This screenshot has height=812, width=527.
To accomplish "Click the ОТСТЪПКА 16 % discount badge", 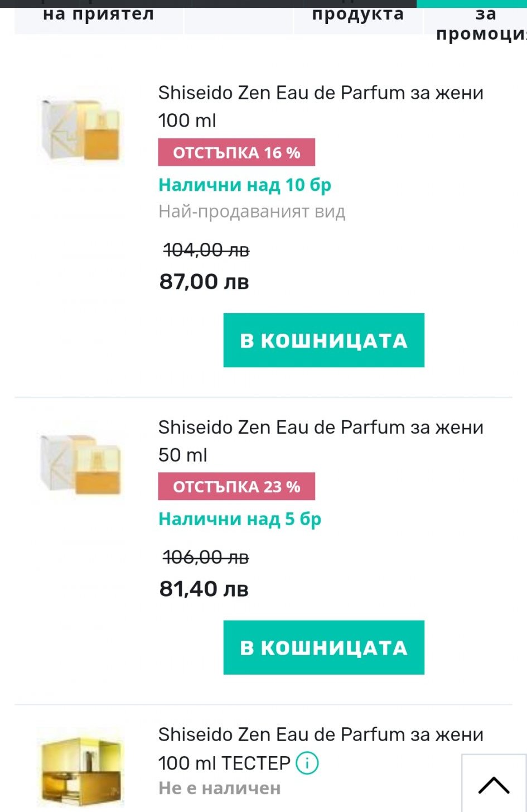I will pos(236,152).
